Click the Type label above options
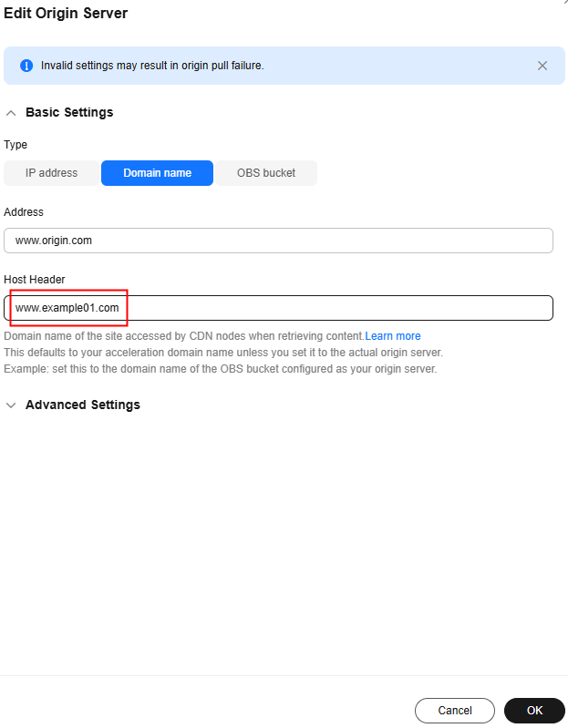 coord(15,144)
